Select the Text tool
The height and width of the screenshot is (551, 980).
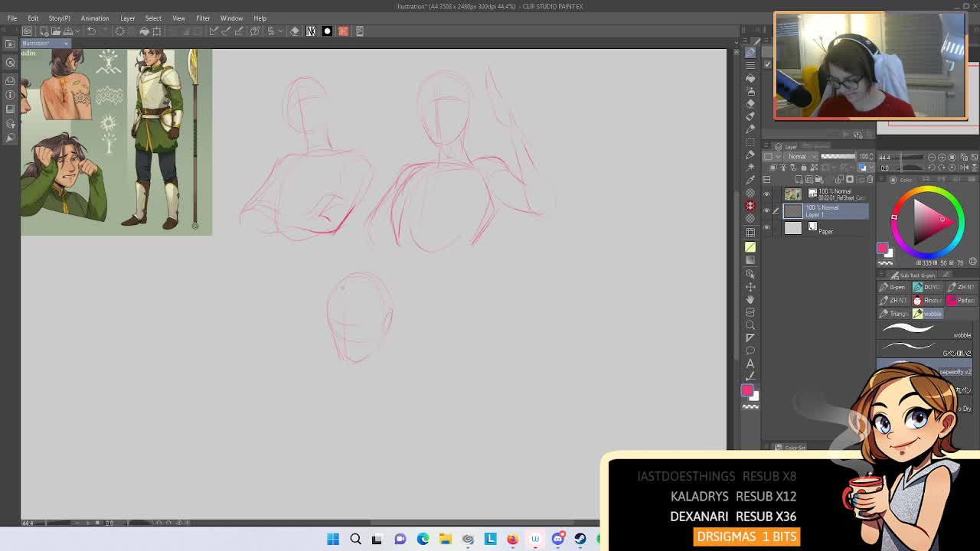coord(750,364)
